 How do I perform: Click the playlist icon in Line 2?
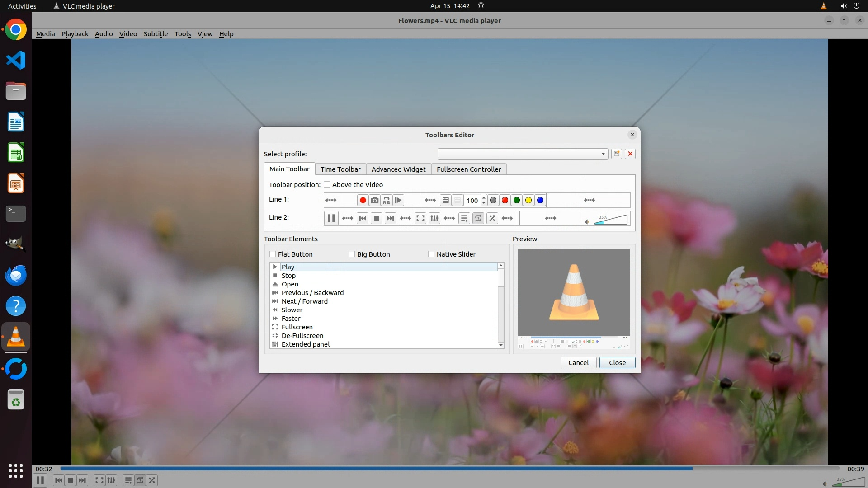tap(464, 218)
